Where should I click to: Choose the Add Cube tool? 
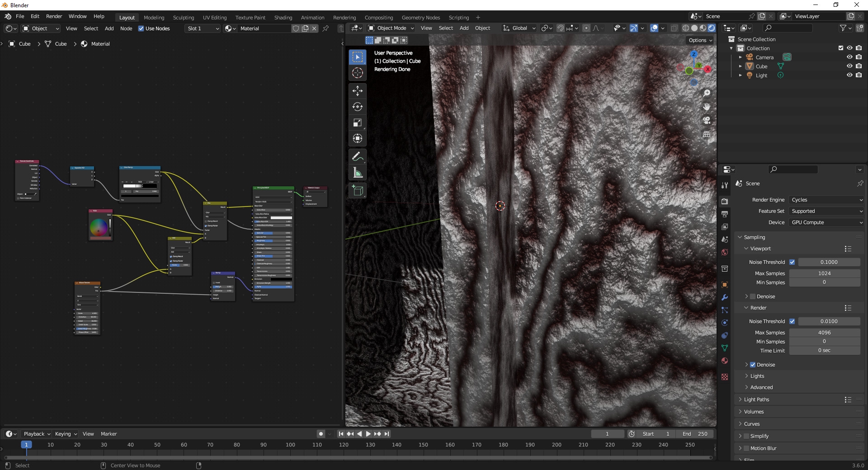click(357, 191)
